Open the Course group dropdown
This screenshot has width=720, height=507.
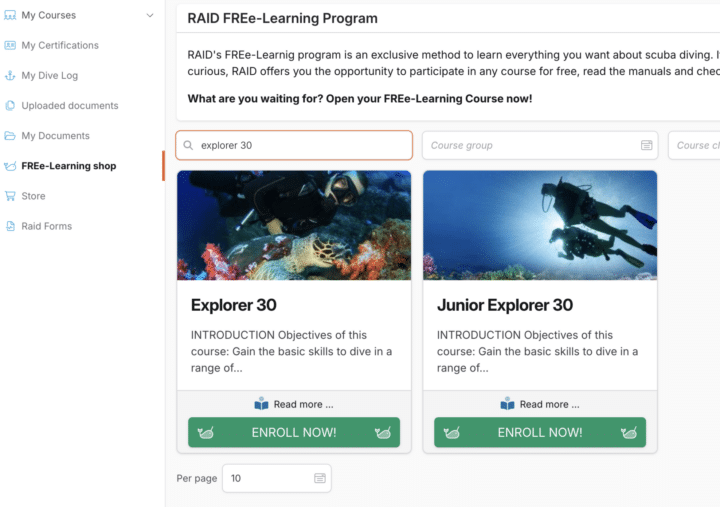pos(540,145)
